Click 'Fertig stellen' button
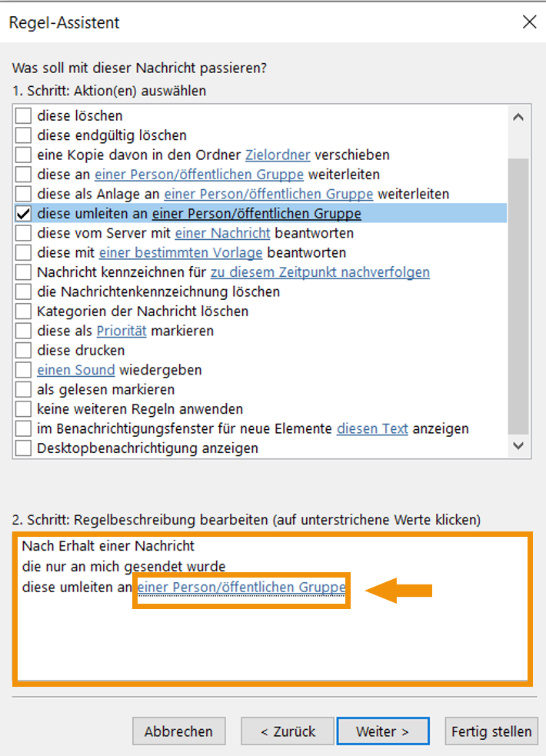The height and width of the screenshot is (756, 546). click(x=491, y=731)
